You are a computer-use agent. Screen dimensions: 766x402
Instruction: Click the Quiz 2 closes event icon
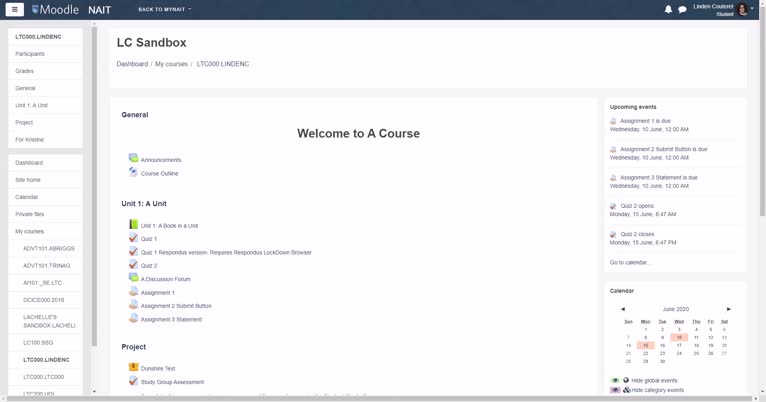[613, 234]
